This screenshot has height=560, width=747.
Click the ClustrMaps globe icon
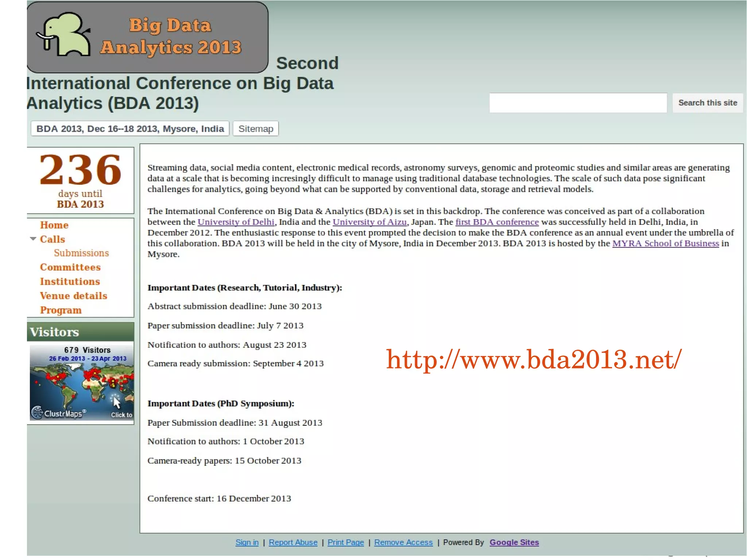(x=37, y=413)
